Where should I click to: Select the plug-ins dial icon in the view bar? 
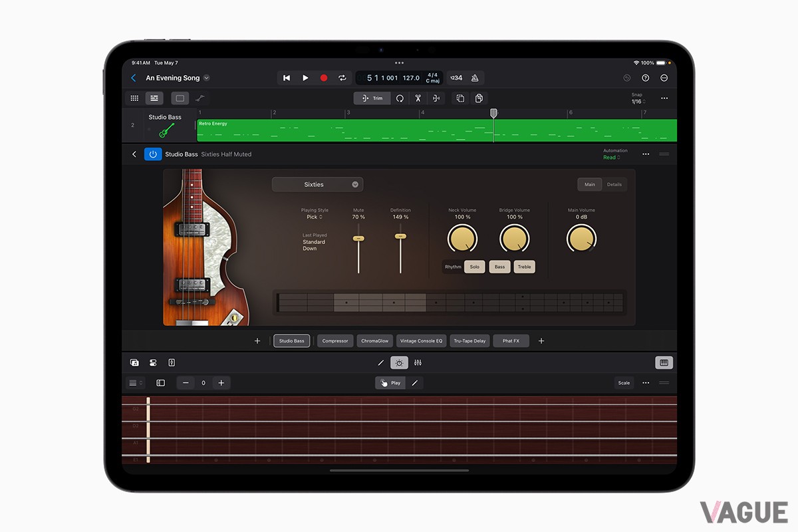pyautogui.click(x=399, y=362)
